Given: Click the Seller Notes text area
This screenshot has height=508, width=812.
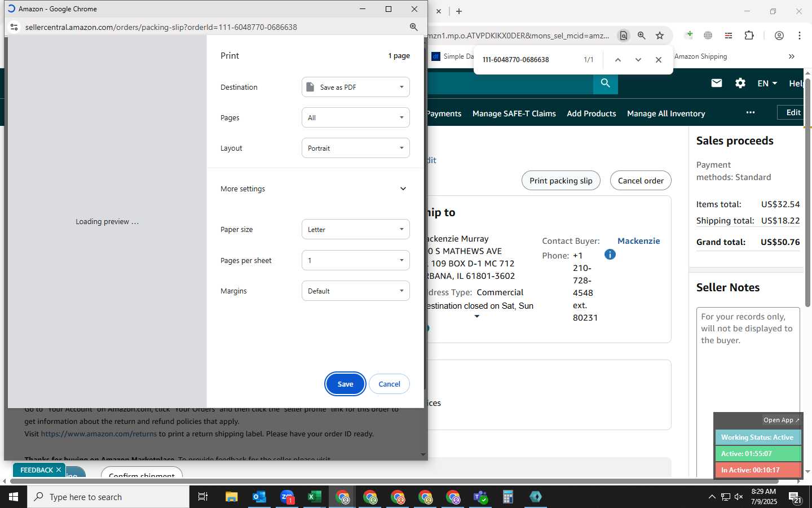Looking at the screenshot, I should pos(748,389).
